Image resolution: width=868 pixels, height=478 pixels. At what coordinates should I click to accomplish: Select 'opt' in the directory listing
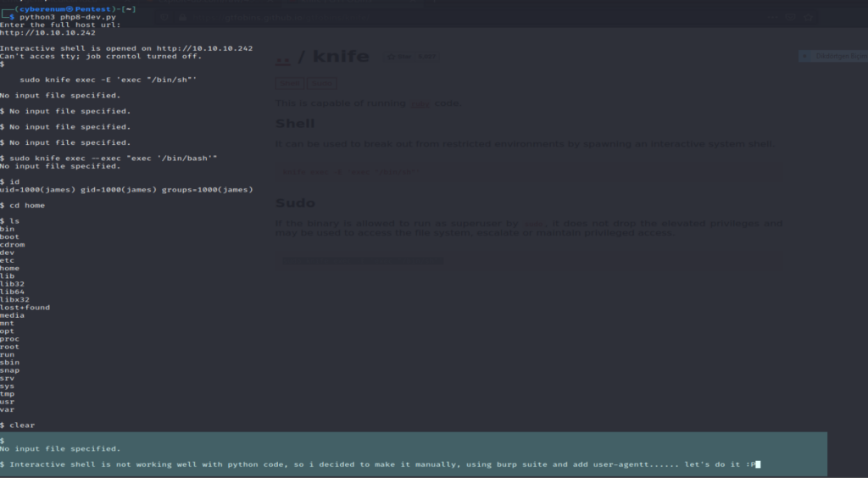point(7,331)
